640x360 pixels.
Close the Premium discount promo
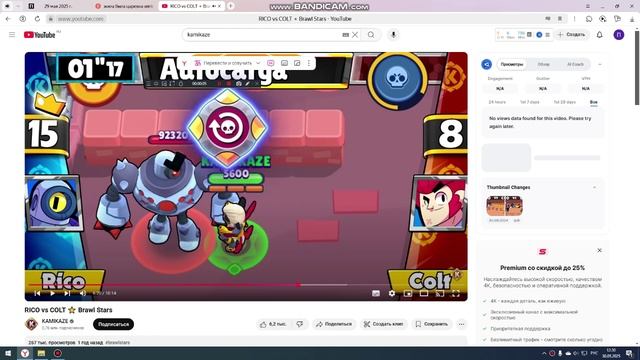point(599,250)
